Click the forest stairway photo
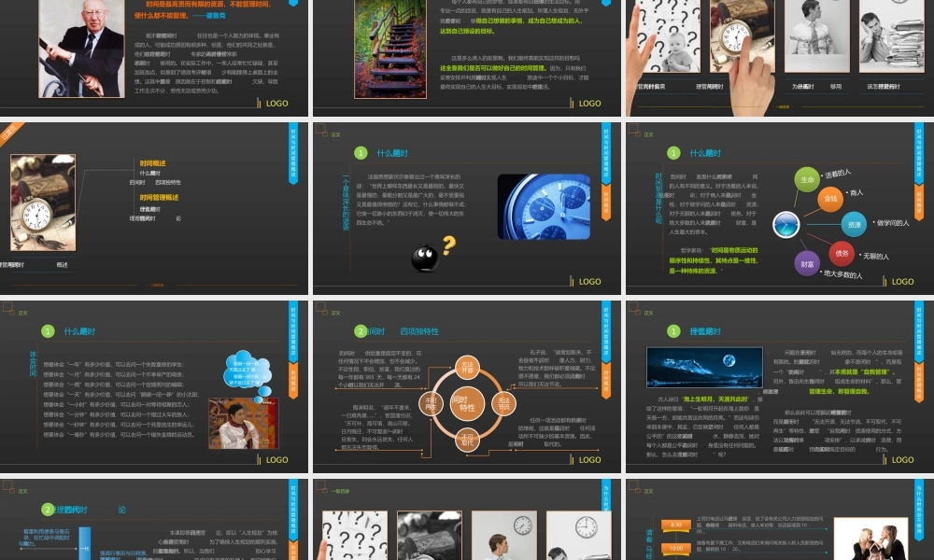The width and height of the screenshot is (934, 560). [x=390, y=49]
